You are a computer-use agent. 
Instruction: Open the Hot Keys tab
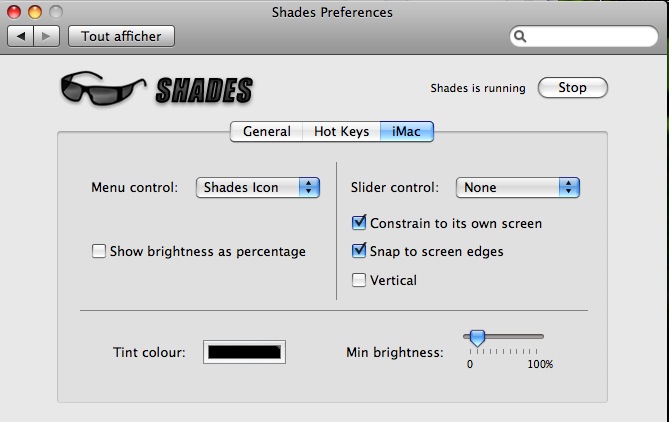(341, 131)
